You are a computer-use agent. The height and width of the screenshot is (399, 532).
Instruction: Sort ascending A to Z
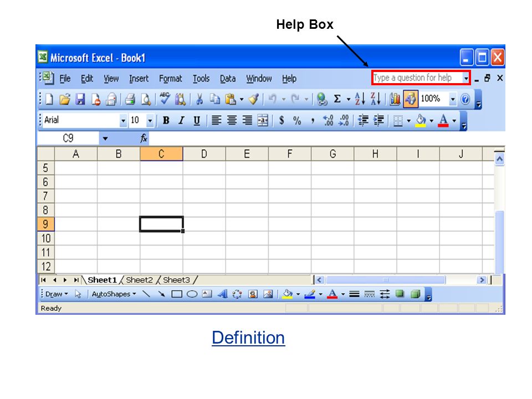pyautogui.click(x=360, y=99)
